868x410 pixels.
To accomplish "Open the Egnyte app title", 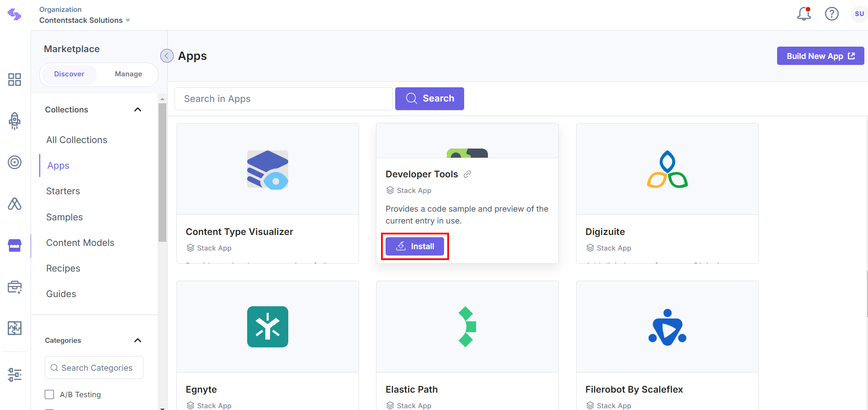I will 201,389.
